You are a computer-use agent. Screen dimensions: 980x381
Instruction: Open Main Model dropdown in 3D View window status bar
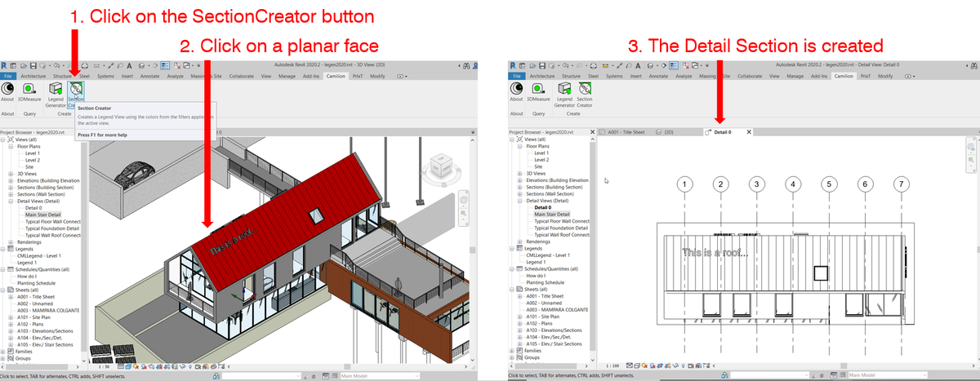click(380, 376)
